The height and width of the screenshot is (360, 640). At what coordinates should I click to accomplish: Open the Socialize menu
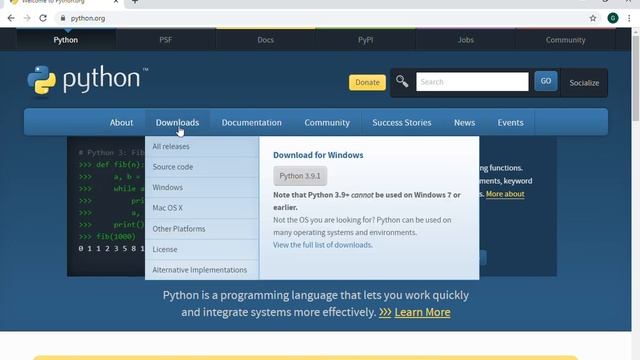[x=584, y=83]
